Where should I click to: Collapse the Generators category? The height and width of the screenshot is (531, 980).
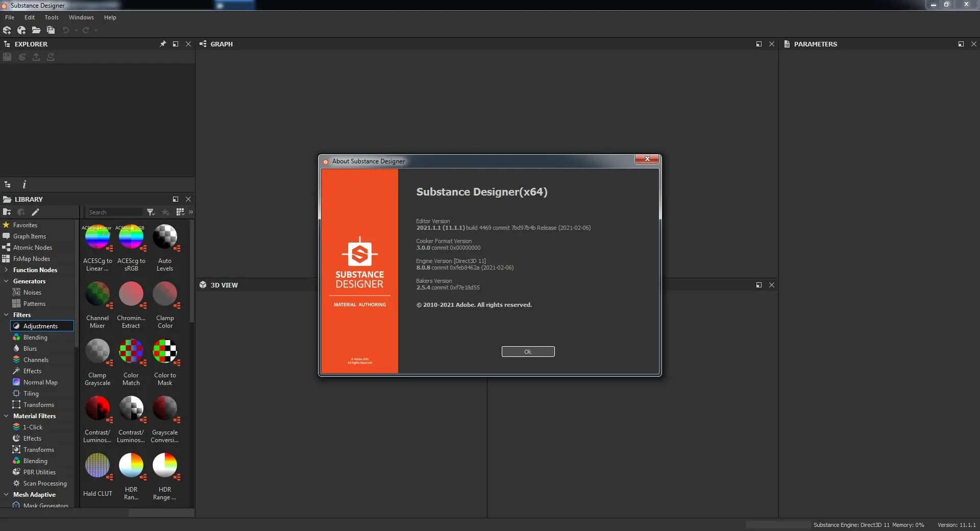(x=6, y=281)
